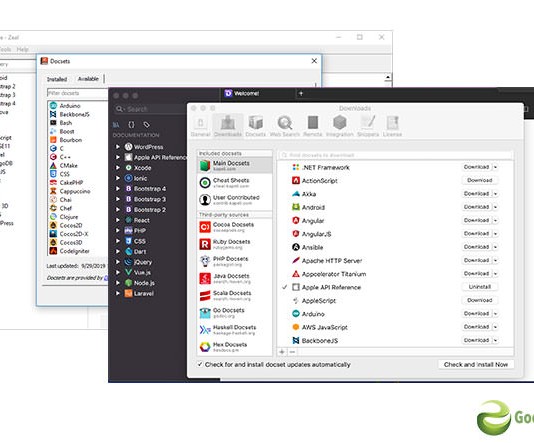Select the Ansible row in downloads list
Image resolution: width=534 pixels, height=443 pixels.
click(x=396, y=247)
